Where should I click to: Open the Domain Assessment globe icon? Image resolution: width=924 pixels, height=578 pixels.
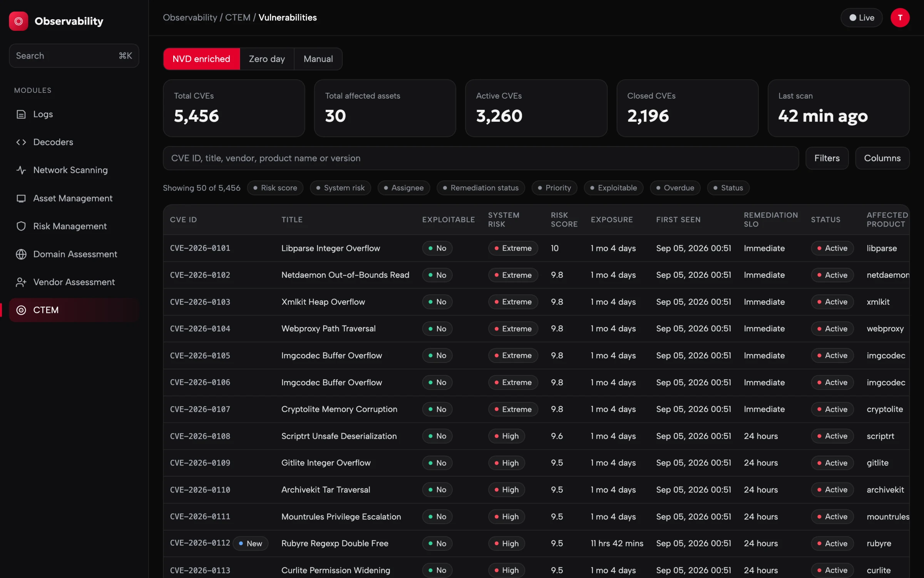[x=21, y=254]
